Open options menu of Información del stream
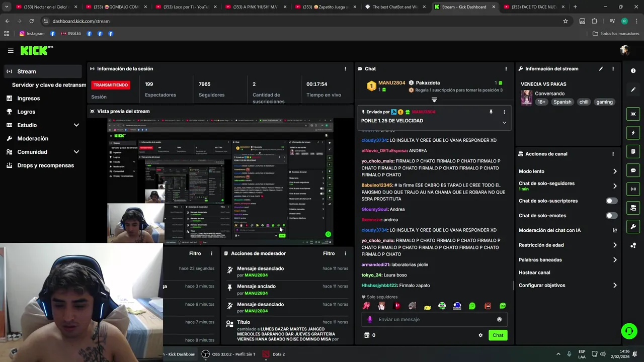This screenshot has height=362, width=644. pos(613,69)
